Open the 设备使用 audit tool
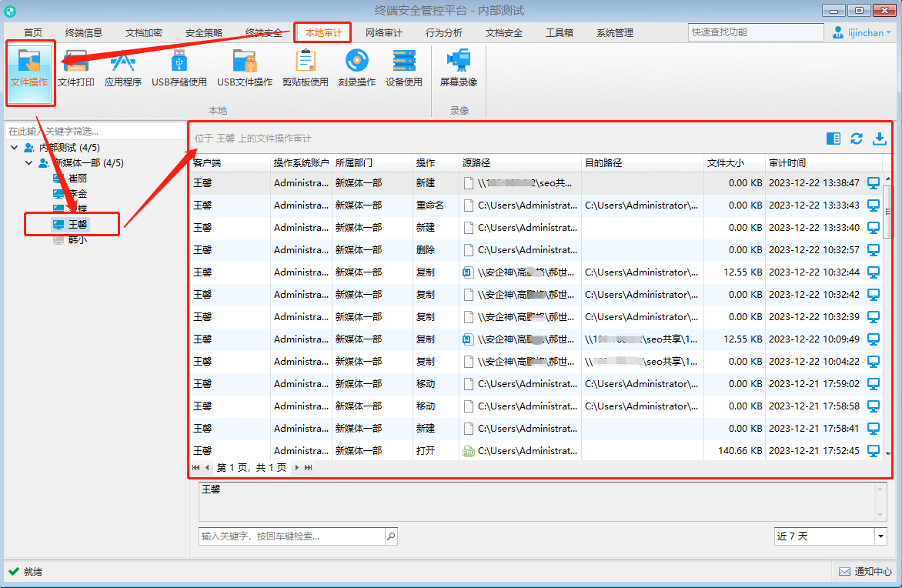 [x=404, y=69]
